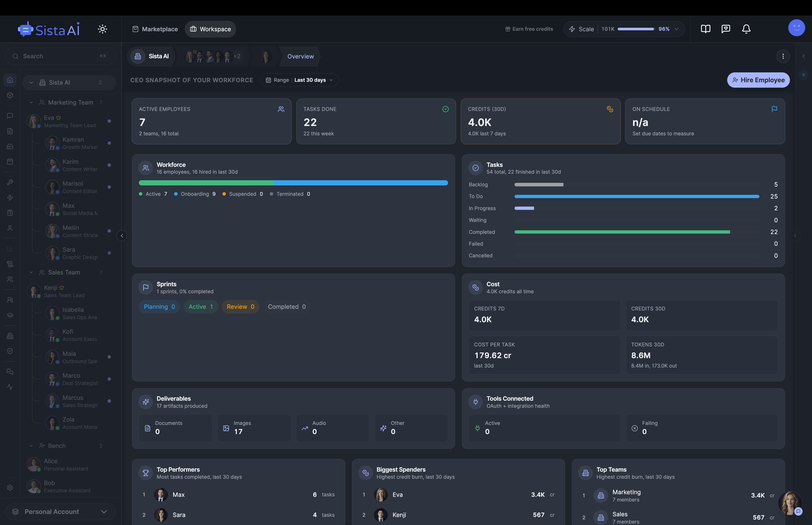Click the Earn free credits link

click(529, 29)
